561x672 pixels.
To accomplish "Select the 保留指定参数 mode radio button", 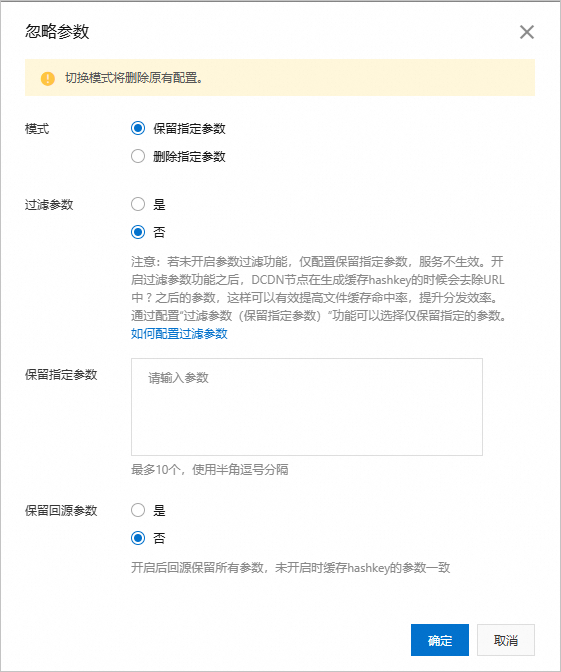I will [x=138, y=128].
